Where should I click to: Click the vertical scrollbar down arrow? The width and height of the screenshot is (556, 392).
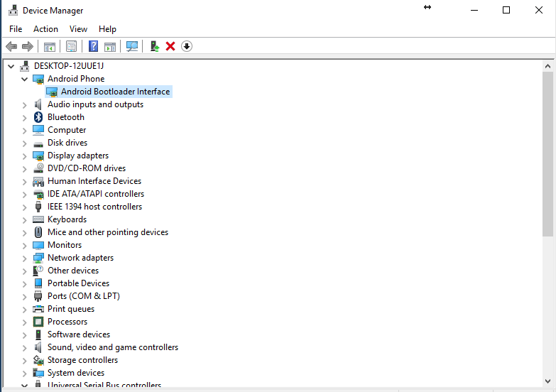pyautogui.click(x=548, y=384)
